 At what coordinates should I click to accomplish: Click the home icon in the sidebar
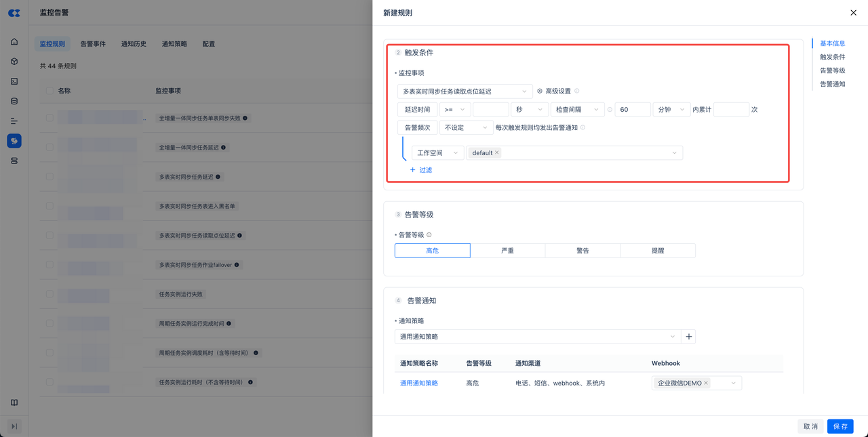point(14,42)
